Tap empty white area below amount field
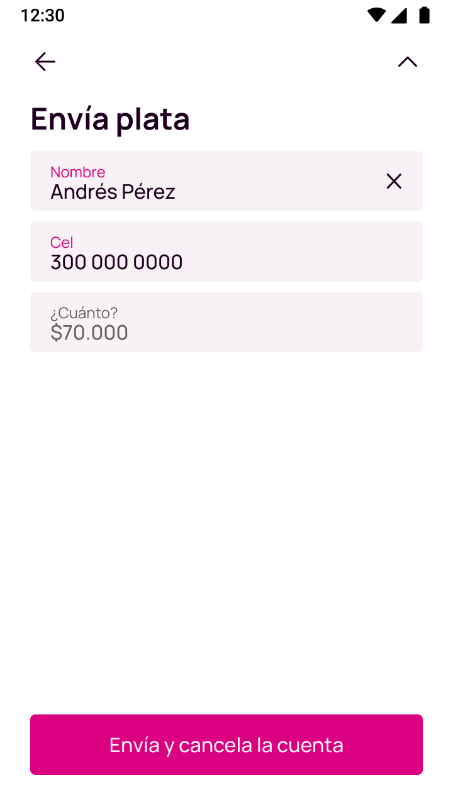Image resolution: width=453 pixels, height=805 pixels. 226,529
